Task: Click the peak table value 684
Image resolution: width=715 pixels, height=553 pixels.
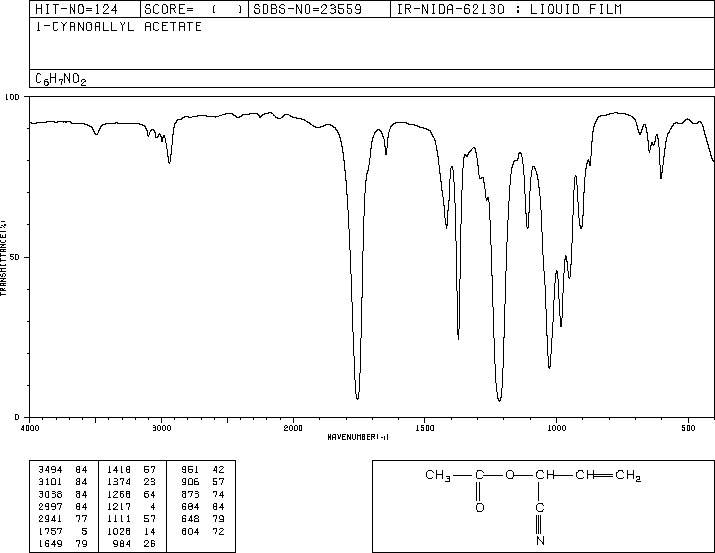Action: click(x=190, y=506)
